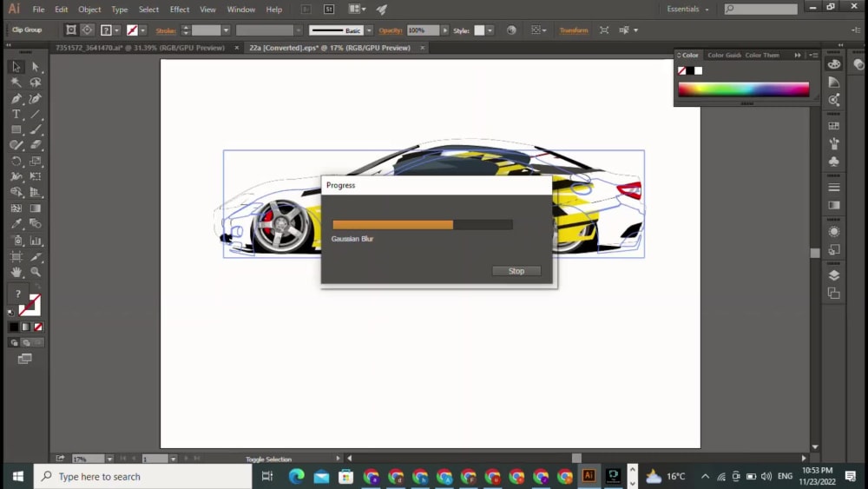Stop the Gaussian Blur progress
Viewport: 868px width, 489px height.
point(516,271)
